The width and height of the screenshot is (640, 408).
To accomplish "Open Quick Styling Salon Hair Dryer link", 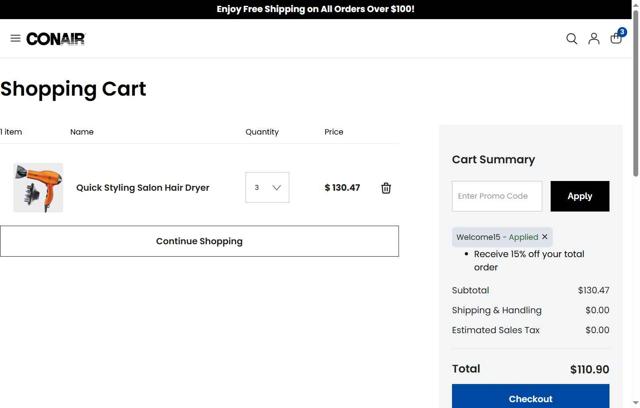I will pos(143,188).
